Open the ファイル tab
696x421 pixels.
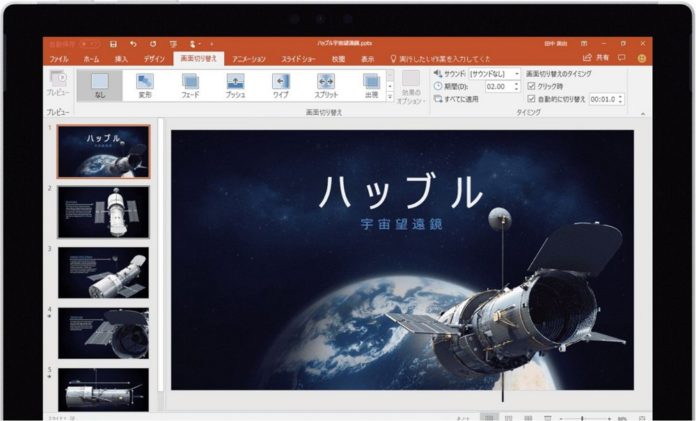[x=59, y=59]
